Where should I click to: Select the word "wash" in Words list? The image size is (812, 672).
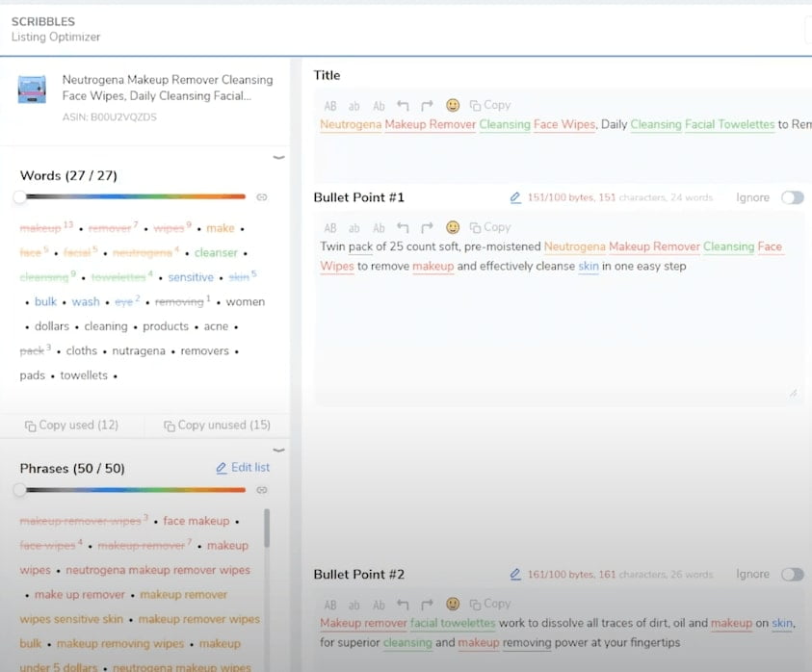tap(86, 302)
